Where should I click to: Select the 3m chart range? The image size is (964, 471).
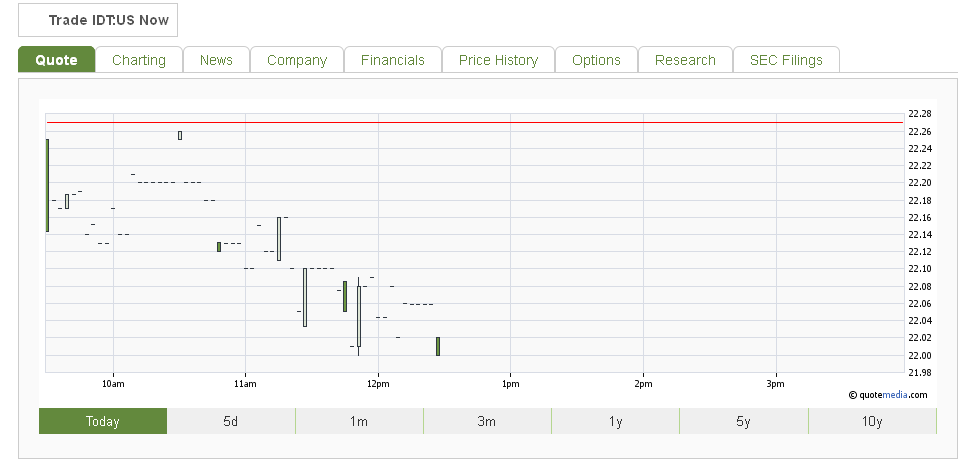pyautogui.click(x=487, y=421)
